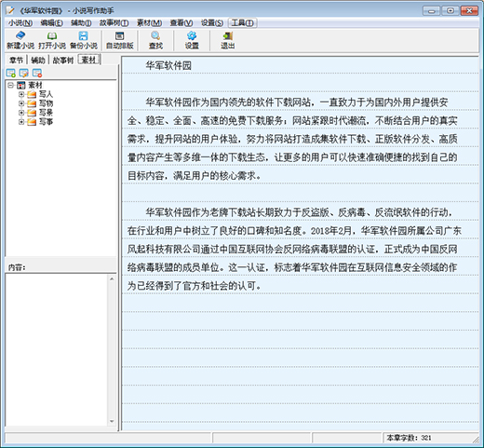The height and width of the screenshot is (448, 484).
Task: Click the title line 华军软件园 in editor
Action: click(x=168, y=65)
